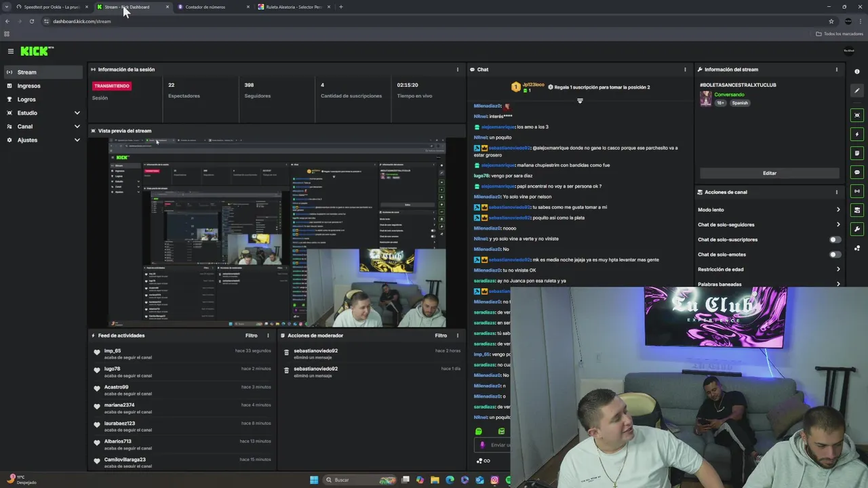
Task: Click the Spanish language tag
Action: 740,103
